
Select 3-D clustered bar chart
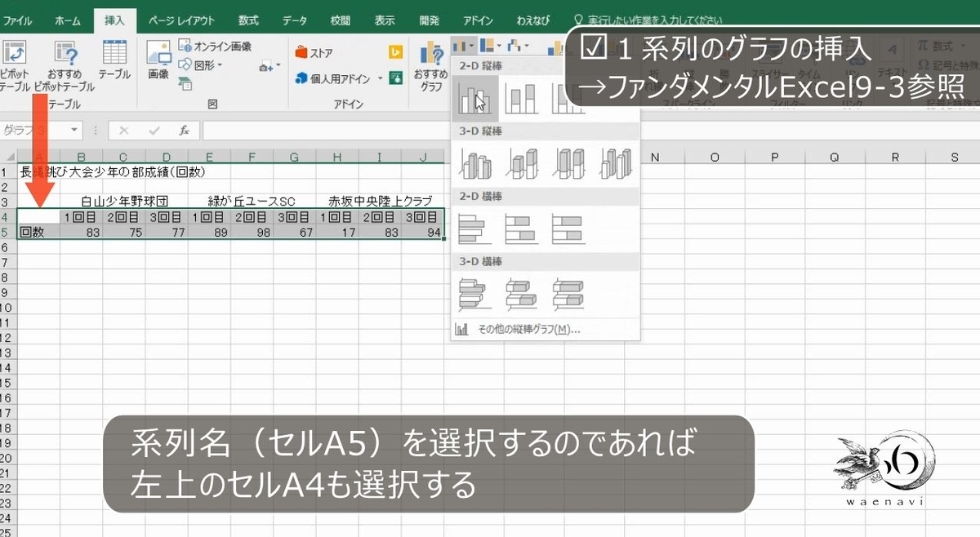474,295
